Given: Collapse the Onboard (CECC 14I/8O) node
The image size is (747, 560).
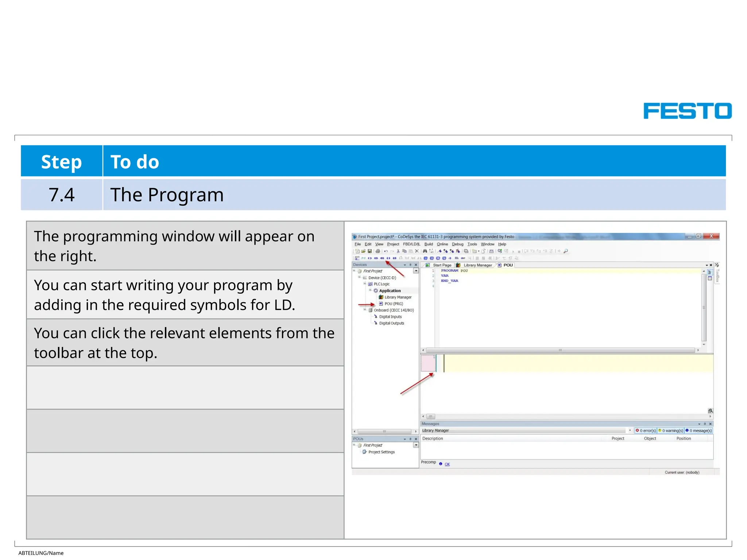Looking at the screenshot, I should click(365, 310).
